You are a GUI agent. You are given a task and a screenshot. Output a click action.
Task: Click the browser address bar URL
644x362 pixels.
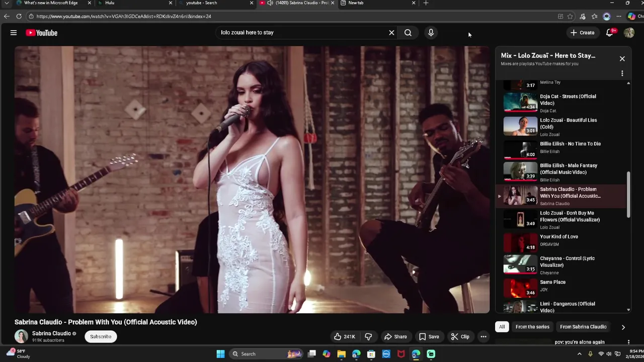pyautogui.click(x=124, y=17)
